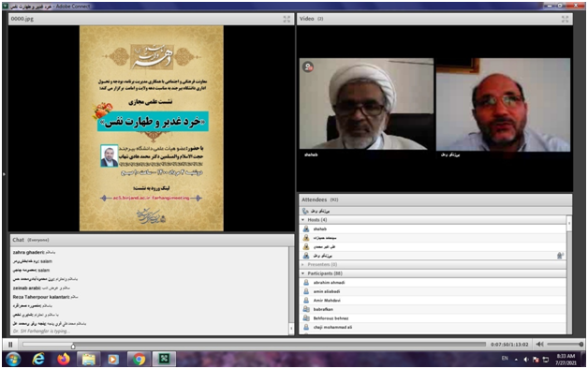Image resolution: width=588 pixels, height=369 pixels.
Task: Collapse the Participants (88) group
Action: tap(303, 273)
